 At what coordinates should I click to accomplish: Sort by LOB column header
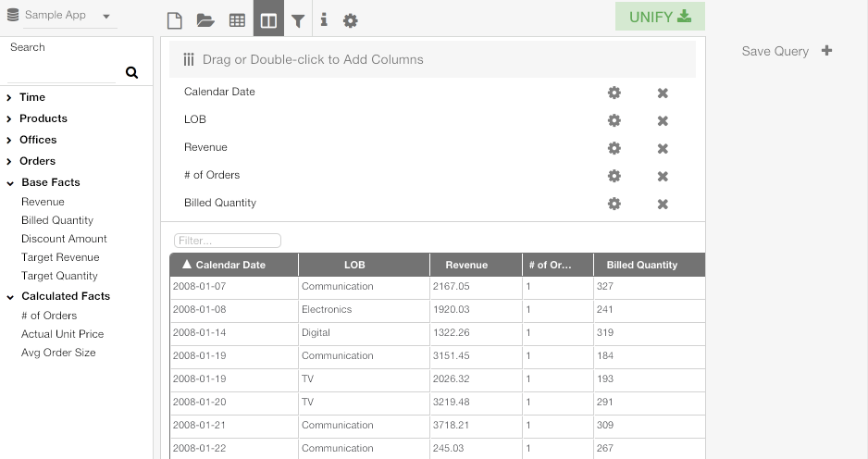click(364, 265)
